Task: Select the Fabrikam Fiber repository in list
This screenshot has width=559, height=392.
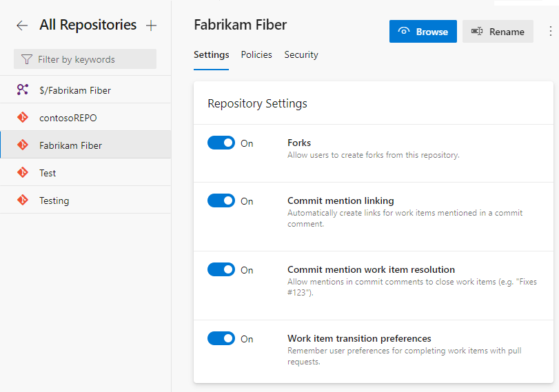Action: click(x=85, y=145)
